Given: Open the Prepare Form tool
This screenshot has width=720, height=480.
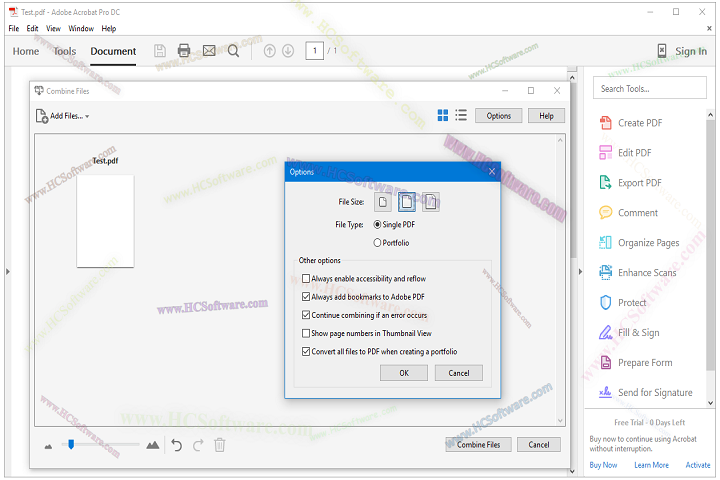Looking at the screenshot, I should click(636, 363).
